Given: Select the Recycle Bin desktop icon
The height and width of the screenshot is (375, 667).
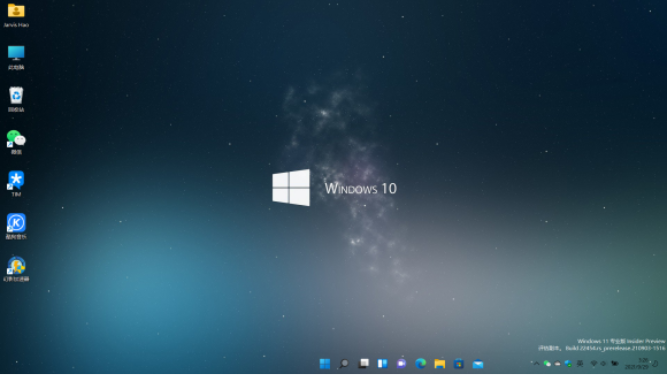Looking at the screenshot, I should point(16,99).
